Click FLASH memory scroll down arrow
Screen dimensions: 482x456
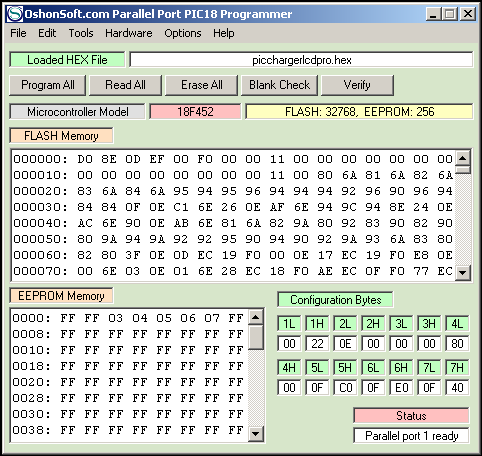coord(463,273)
